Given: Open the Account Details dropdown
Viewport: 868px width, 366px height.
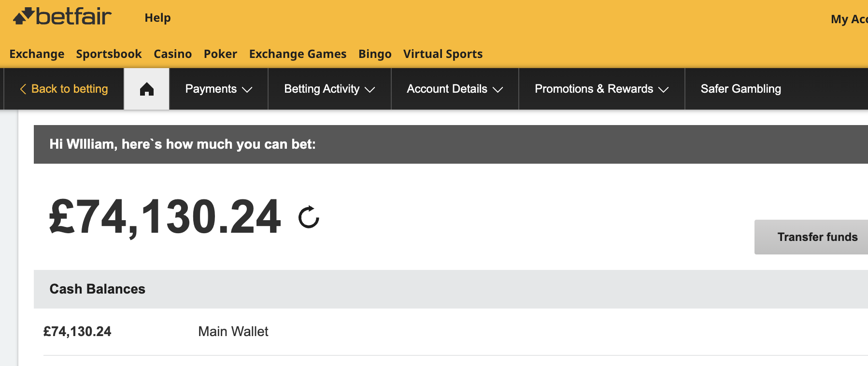Looking at the screenshot, I should point(455,89).
